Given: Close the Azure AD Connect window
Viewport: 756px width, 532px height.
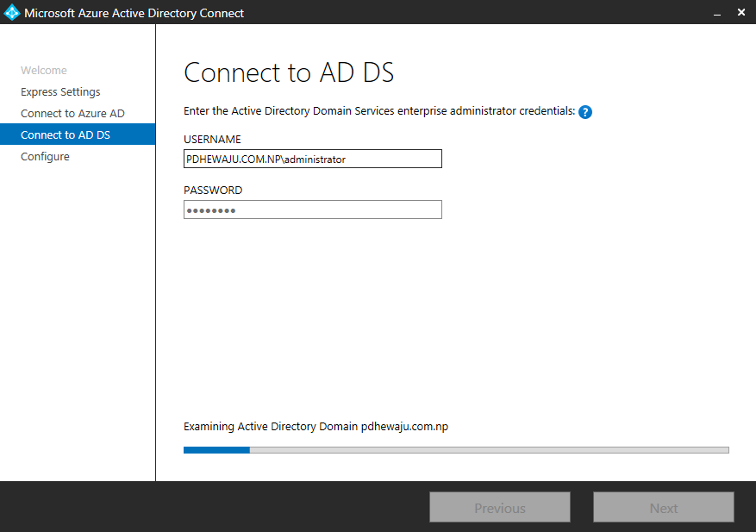Looking at the screenshot, I should (741, 13).
